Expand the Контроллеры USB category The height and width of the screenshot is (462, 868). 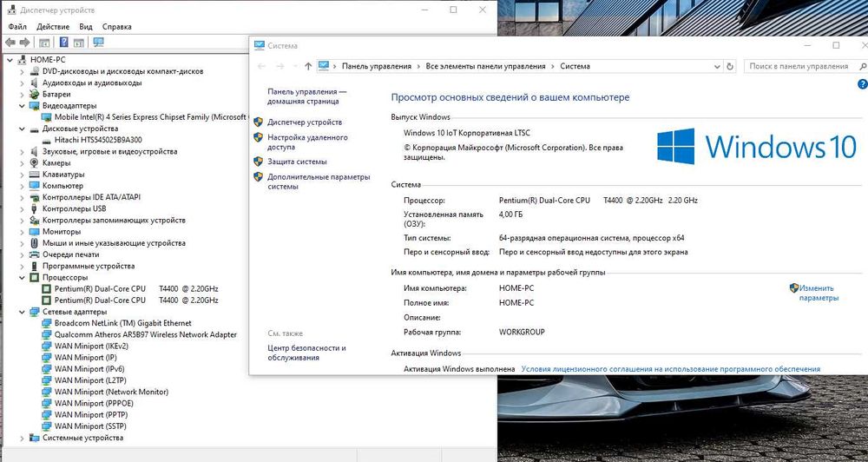click(23, 208)
